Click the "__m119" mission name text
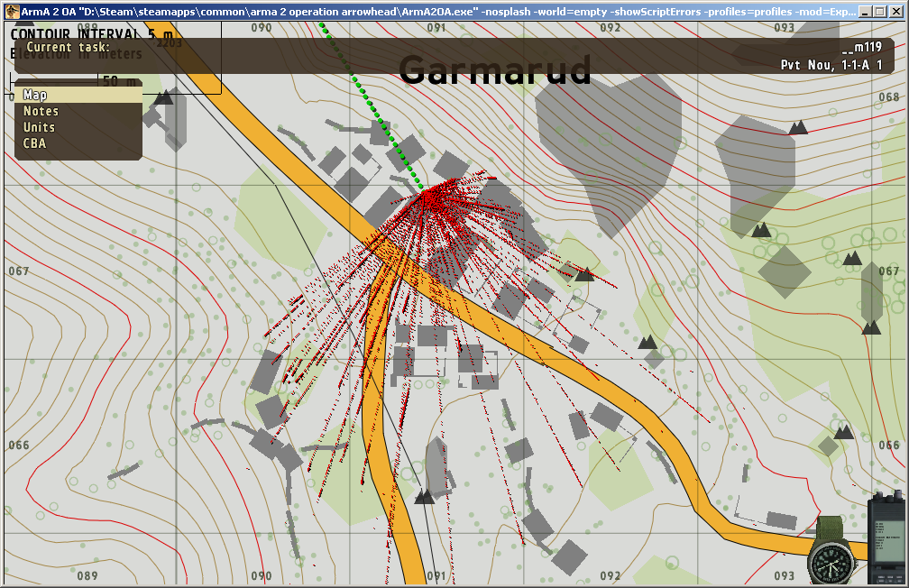This screenshot has width=909, height=588. (x=862, y=47)
